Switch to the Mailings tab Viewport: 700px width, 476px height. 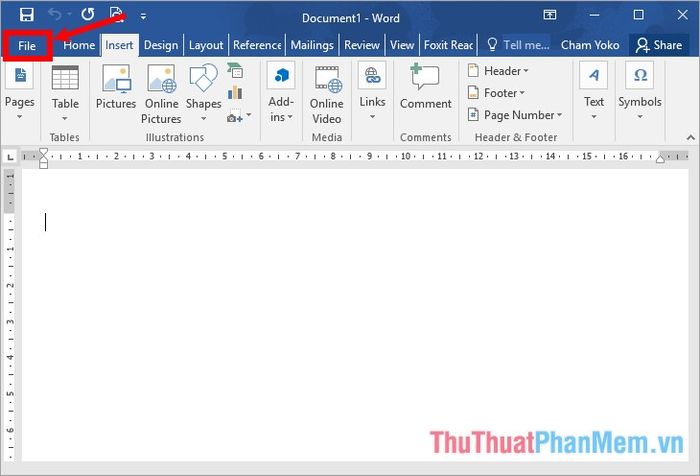tap(312, 45)
